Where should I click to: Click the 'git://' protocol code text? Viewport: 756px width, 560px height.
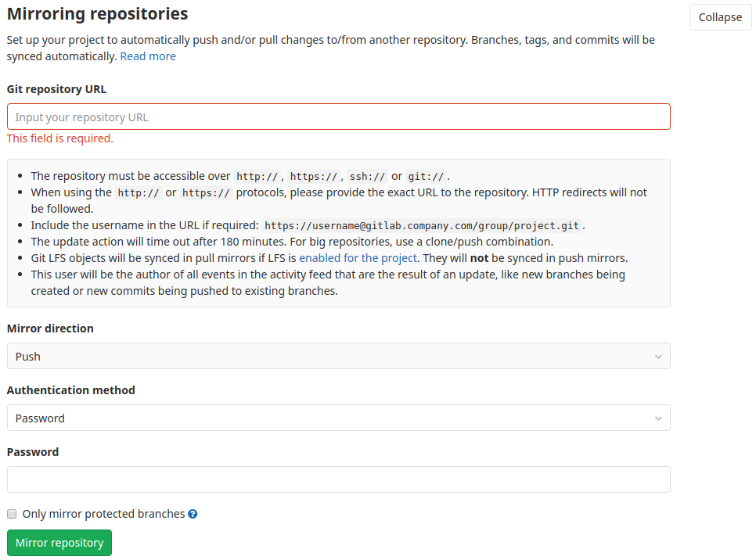click(x=426, y=177)
